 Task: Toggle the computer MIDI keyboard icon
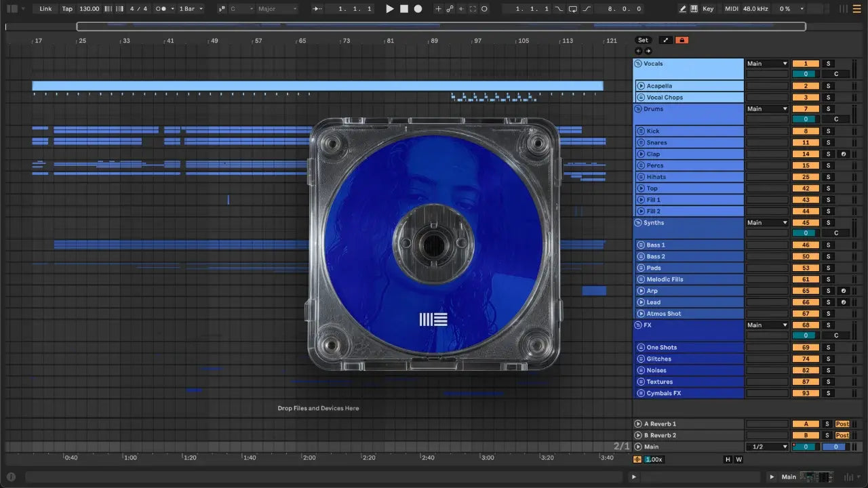point(694,9)
